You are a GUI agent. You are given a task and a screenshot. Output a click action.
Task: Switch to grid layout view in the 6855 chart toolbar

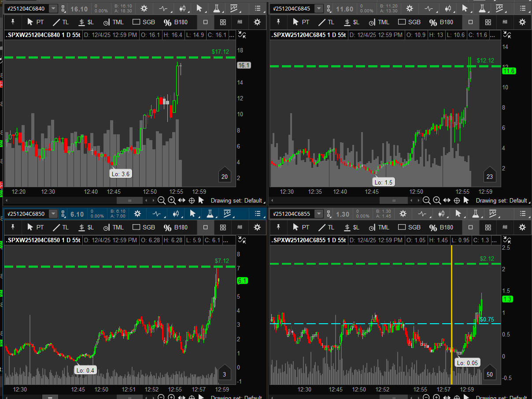pos(488,227)
